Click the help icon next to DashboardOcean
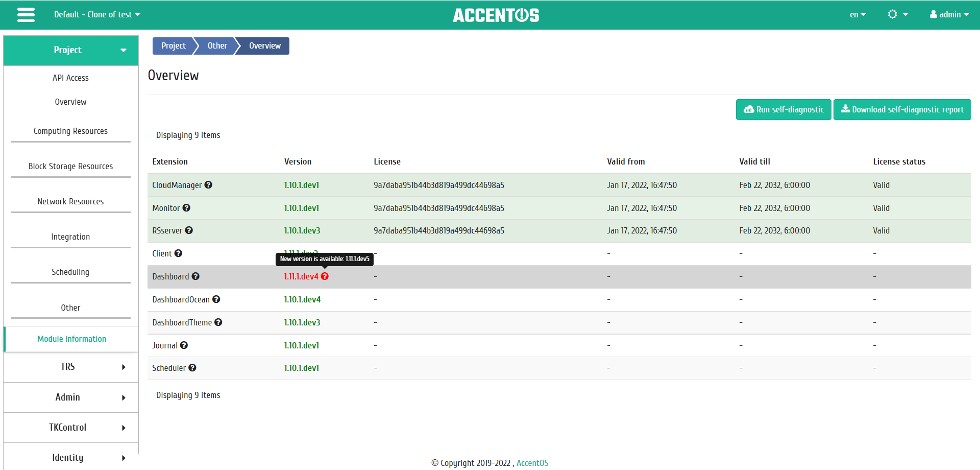The width and height of the screenshot is (980, 470). [216, 299]
